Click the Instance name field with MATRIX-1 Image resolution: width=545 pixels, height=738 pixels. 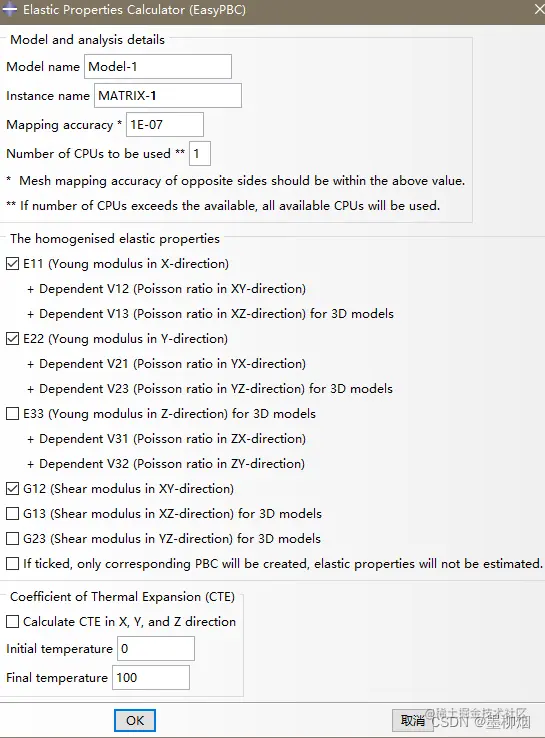[168, 96]
